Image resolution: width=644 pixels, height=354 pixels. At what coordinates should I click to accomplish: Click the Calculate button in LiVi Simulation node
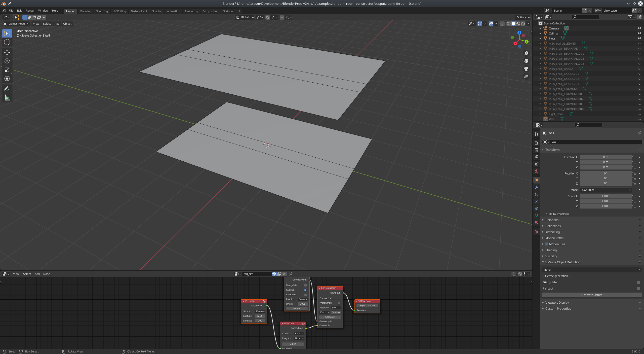330,317
